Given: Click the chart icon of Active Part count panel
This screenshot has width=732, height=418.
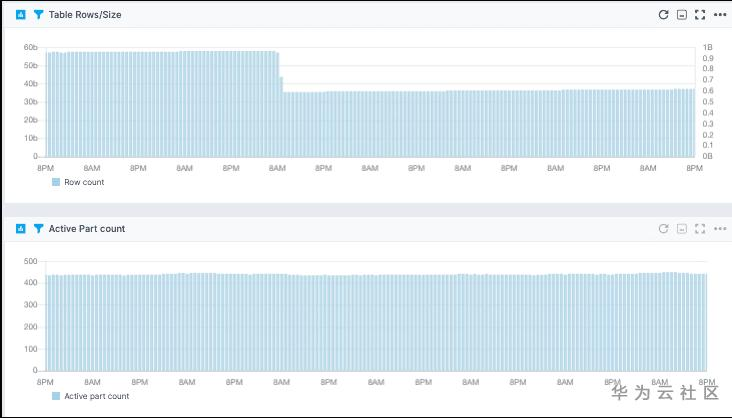Looking at the screenshot, I should tap(21, 228).
